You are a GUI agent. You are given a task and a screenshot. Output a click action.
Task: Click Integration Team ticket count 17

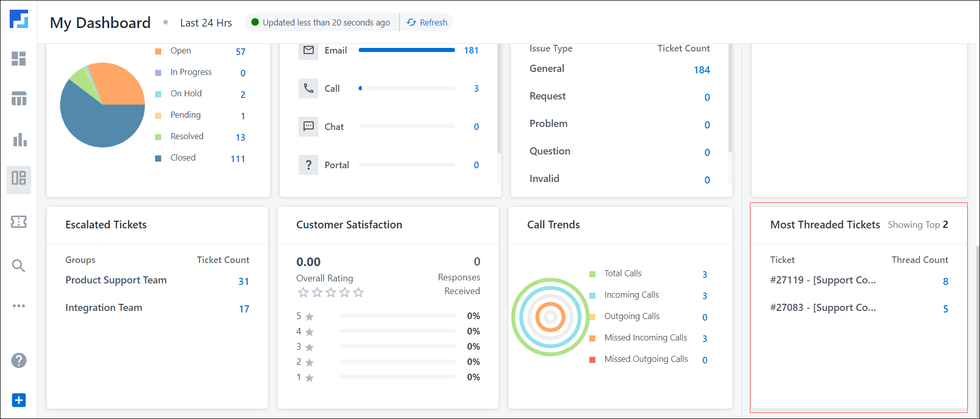click(x=244, y=309)
